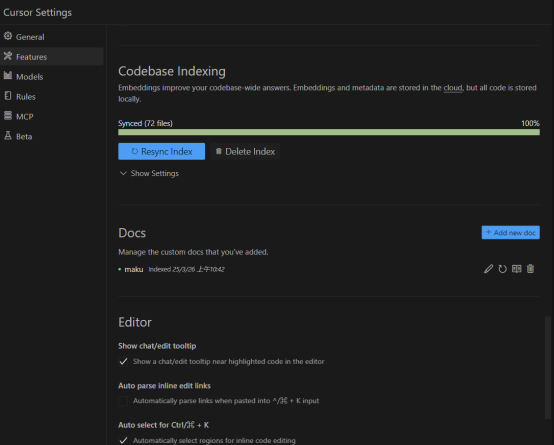Click the green status dot beside maku

pos(120,269)
